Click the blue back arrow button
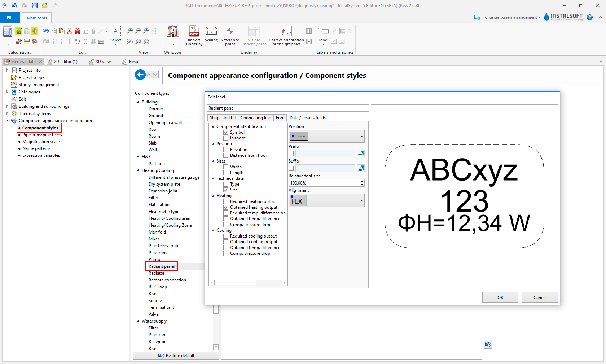The height and width of the screenshot is (364, 606). click(140, 75)
